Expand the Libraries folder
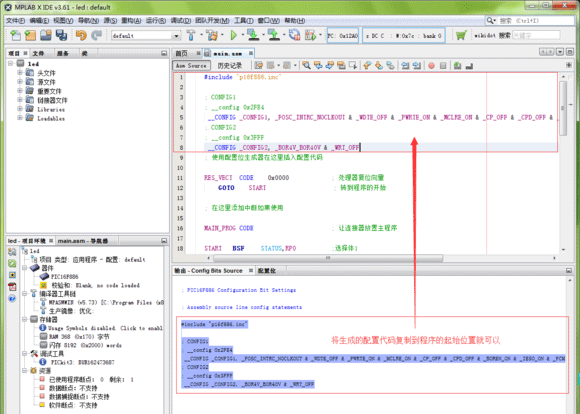 20,109
